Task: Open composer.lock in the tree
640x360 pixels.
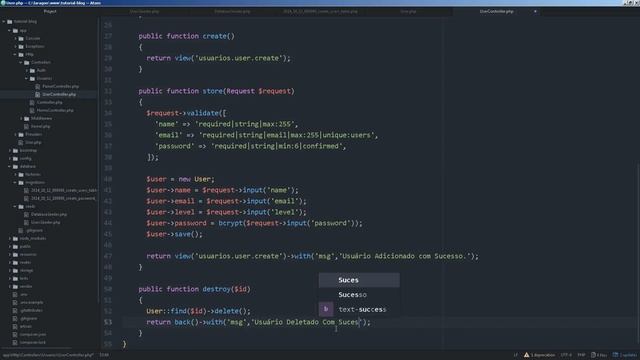Action: coord(33,342)
